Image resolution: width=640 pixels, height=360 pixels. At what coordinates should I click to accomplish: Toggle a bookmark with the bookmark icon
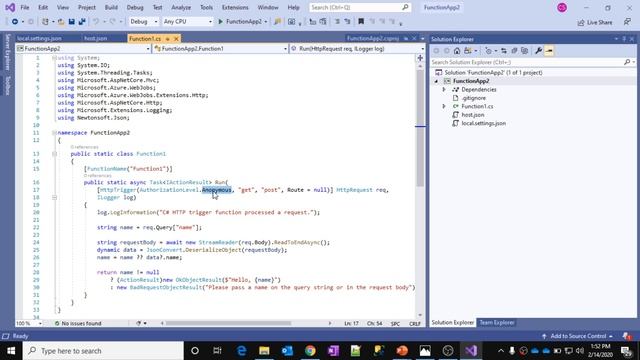click(x=361, y=22)
